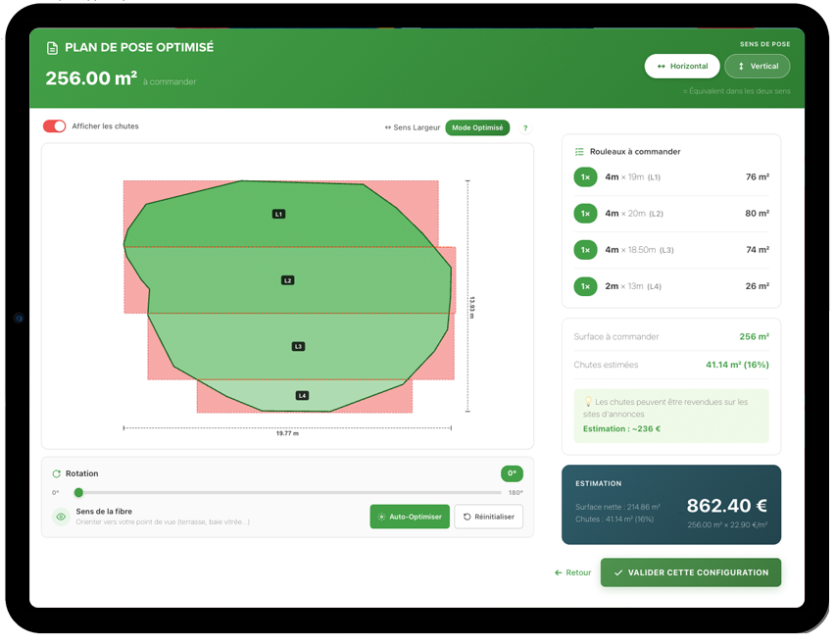
Task: Open the Mode Optimisé option
Action: (x=477, y=127)
